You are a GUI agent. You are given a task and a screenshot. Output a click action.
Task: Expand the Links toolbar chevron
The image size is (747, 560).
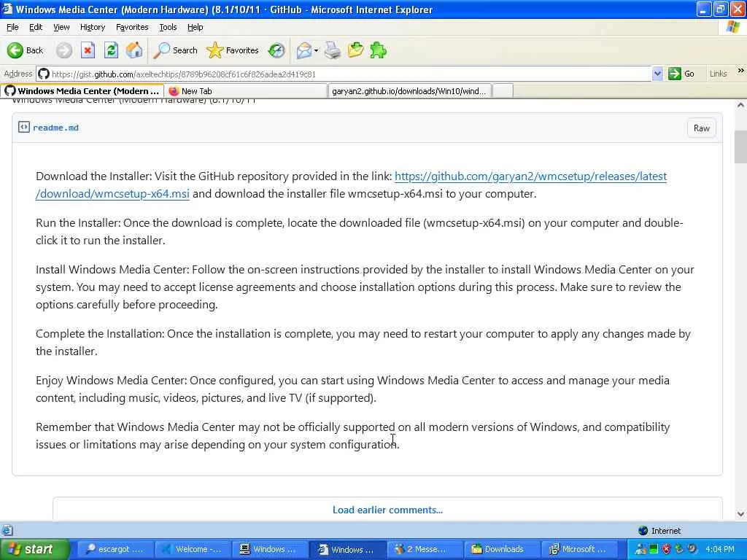click(x=741, y=71)
